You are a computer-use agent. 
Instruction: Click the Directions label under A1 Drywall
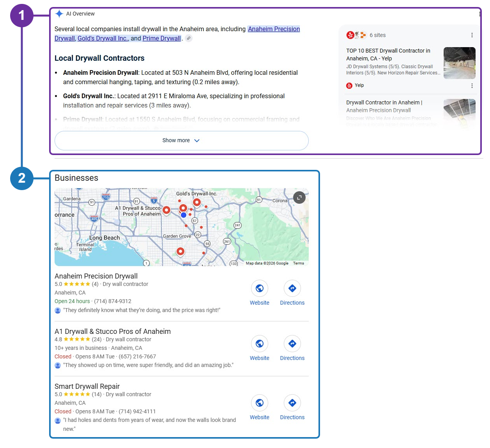click(x=292, y=358)
